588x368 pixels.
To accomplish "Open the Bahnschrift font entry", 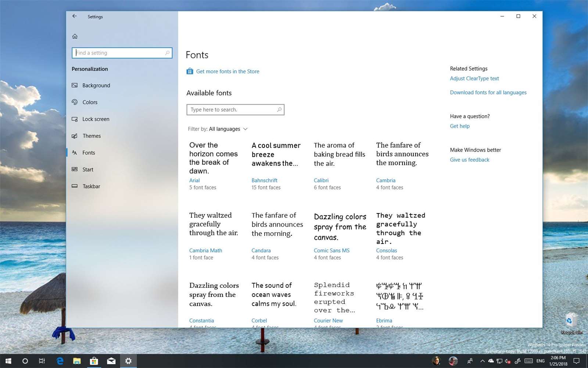I will click(265, 180).
